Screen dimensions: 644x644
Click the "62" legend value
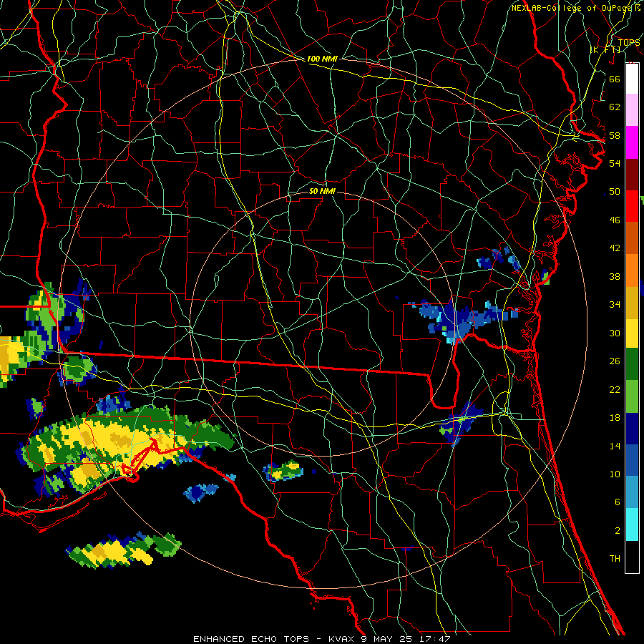615,107
